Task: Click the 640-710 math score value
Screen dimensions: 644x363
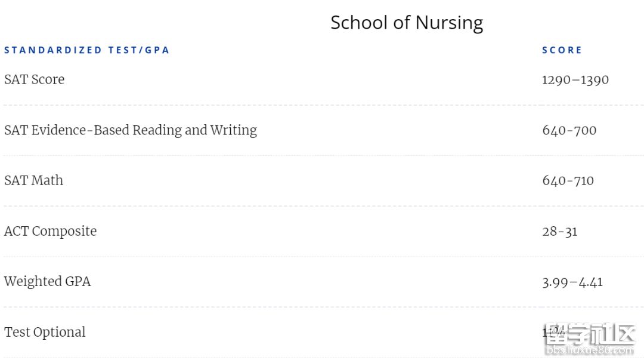Action: click(x=568, y=180)
